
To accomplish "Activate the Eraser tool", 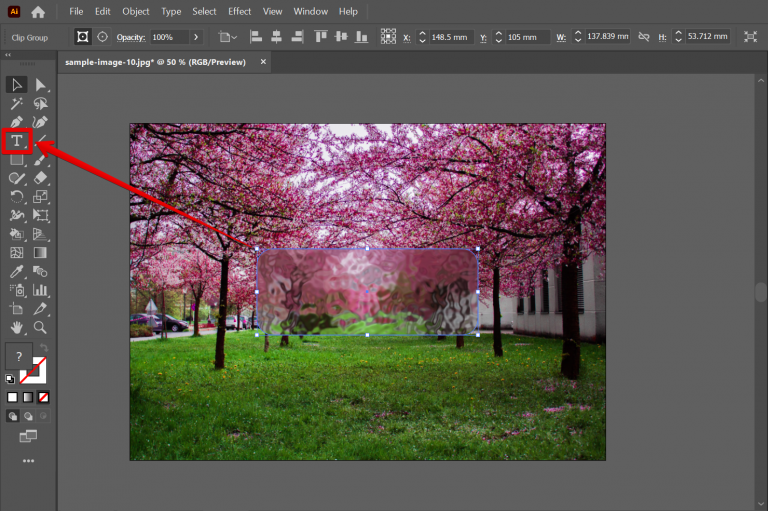I will pos(41,178).
